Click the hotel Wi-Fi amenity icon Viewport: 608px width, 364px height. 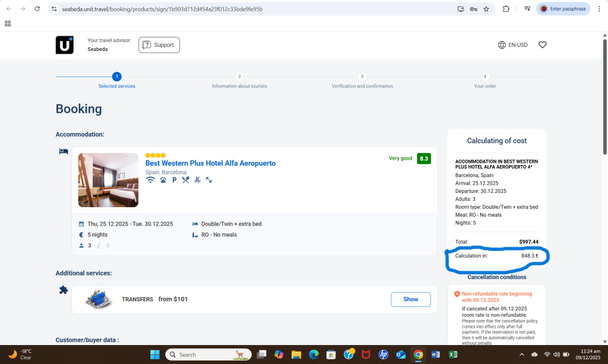click(x=150, y=180)
